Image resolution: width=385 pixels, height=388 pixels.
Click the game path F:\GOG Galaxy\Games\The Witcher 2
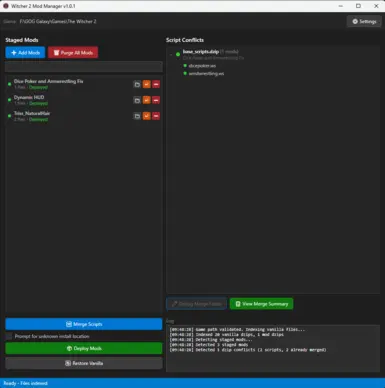click(x=58, y=21)
